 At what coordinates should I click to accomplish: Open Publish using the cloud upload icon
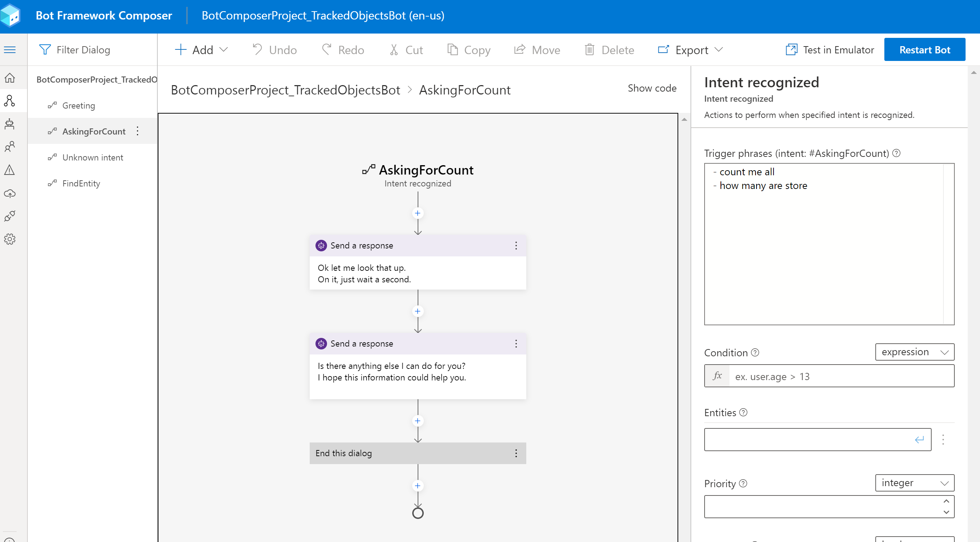pyautogui.click(x=10, y=193)
